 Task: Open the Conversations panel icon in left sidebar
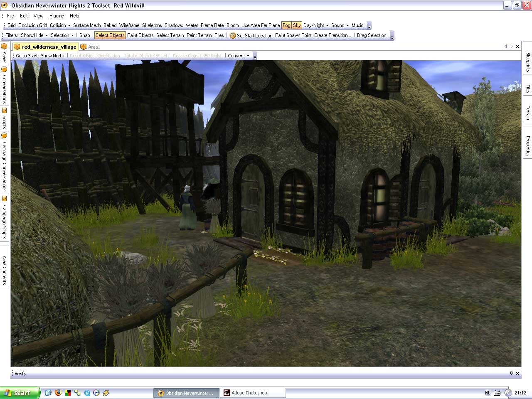(x=4, y=69)
